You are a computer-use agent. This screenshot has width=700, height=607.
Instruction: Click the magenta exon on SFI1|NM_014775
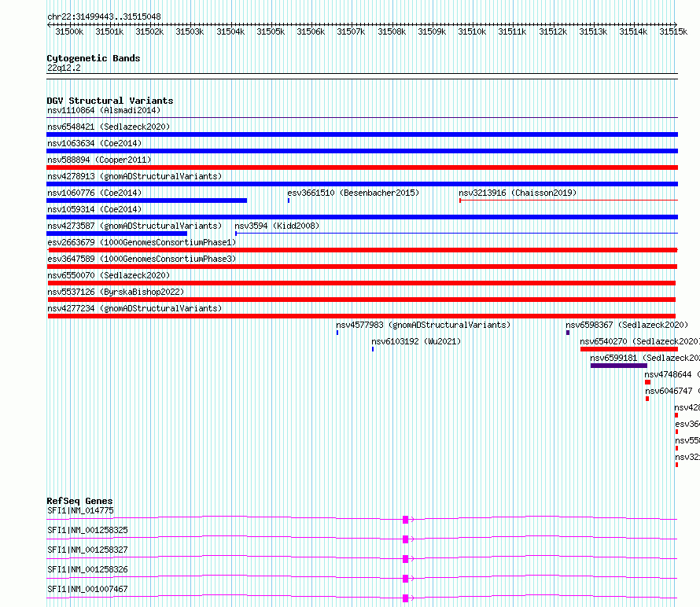coord(405,520)
